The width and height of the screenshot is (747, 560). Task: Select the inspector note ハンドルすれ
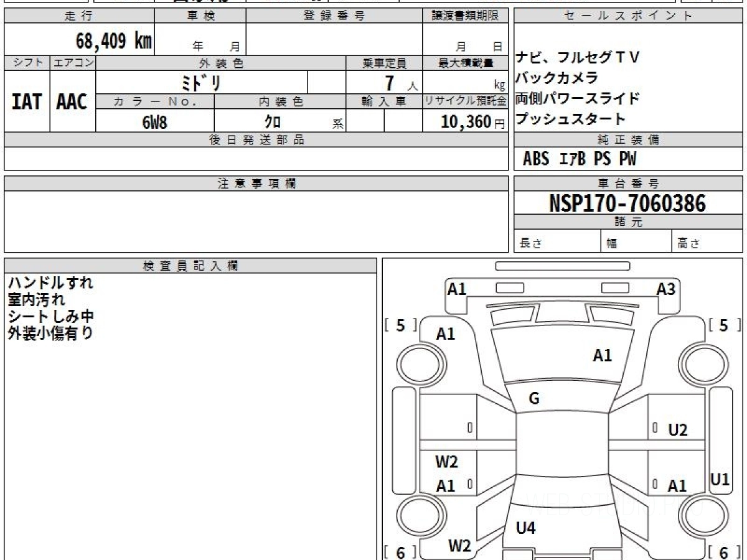coord(50,283)
